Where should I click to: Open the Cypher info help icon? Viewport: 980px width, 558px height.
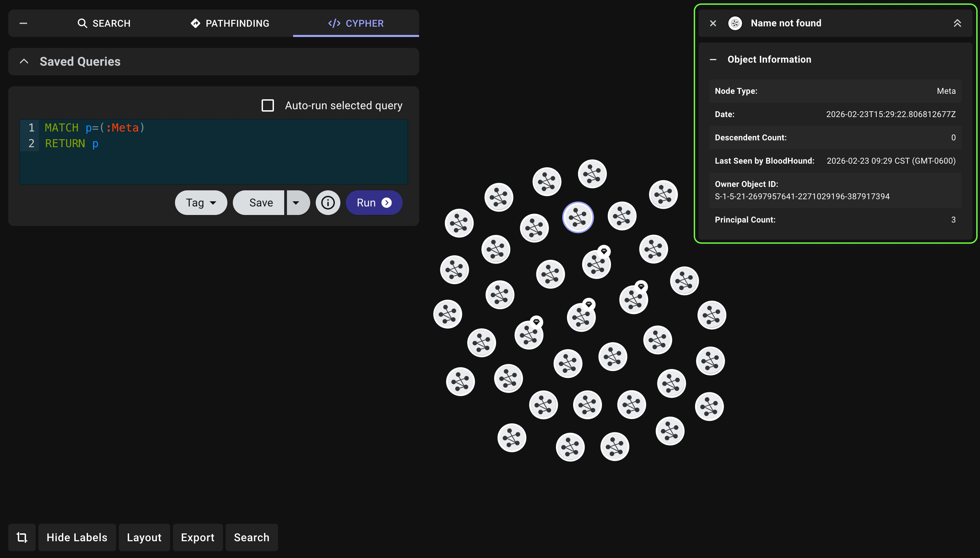coord(328,203)
